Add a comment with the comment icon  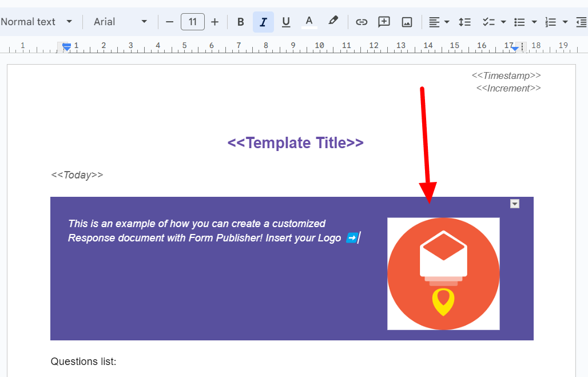pyautogui.click(x=384, y=22)
